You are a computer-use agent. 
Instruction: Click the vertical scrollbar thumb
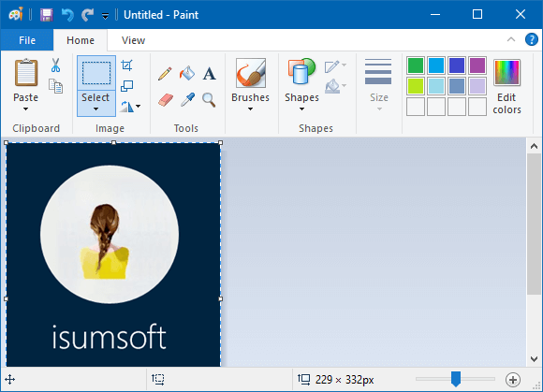(534, 225)
